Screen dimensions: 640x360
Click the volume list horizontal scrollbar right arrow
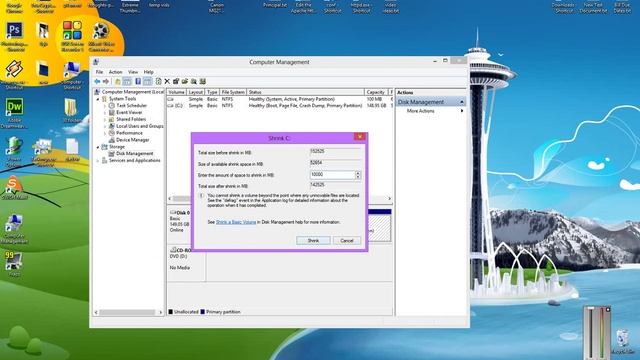(389, 199)
